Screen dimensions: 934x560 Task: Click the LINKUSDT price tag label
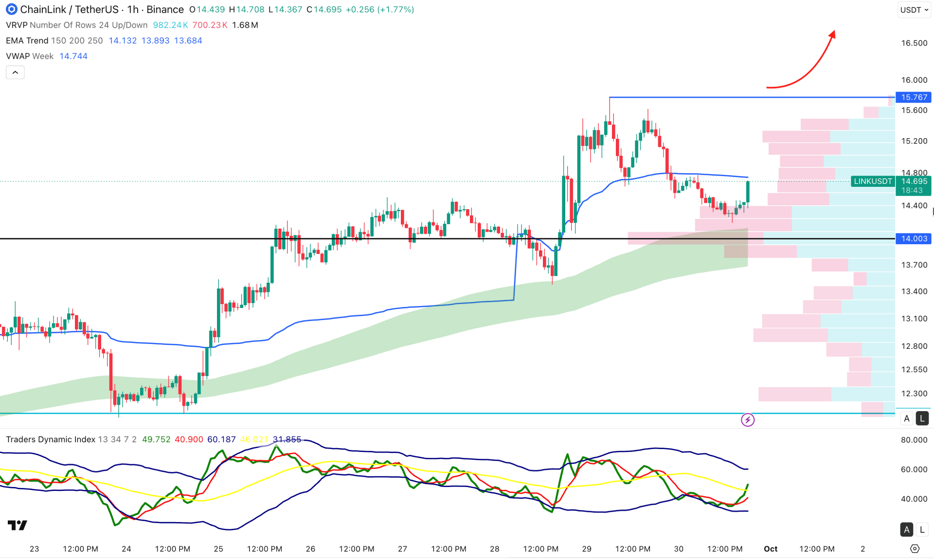(x=873, y=181)
